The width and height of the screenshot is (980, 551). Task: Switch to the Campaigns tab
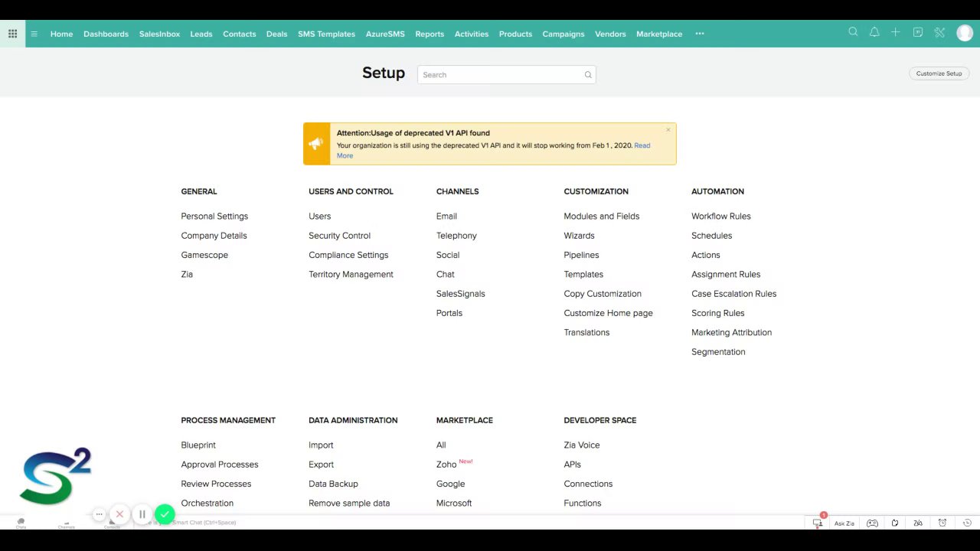point(563,34)
